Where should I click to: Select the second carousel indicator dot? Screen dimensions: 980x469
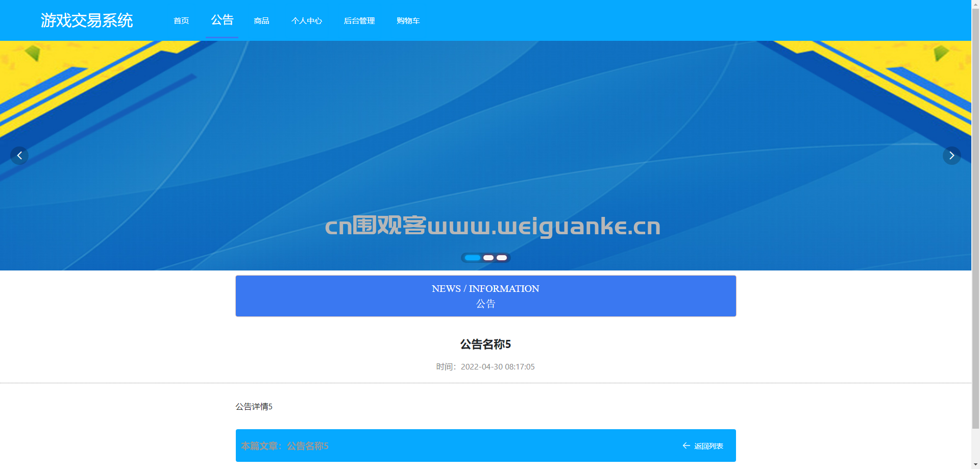(x=488, y=258)
